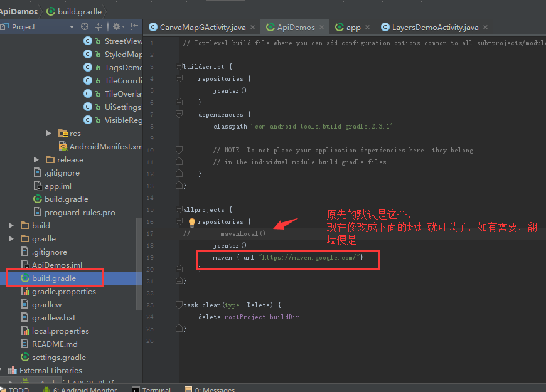Image resolution: width=546 pixels, height=392 pixels.
Task: Switch to LayersDemoActivity.java tab
Action: 435,28
